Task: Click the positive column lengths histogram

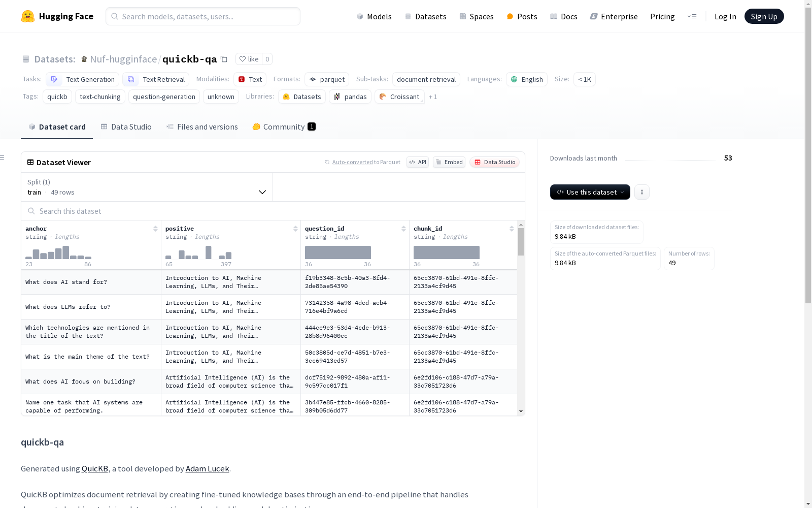Action: coord(198,252)
